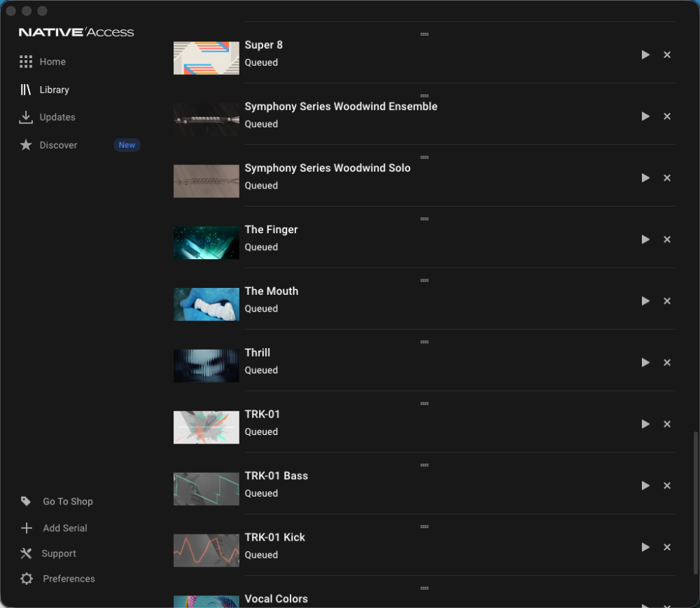Cancel the TRK-01 Bass queued item

(667, 486)
